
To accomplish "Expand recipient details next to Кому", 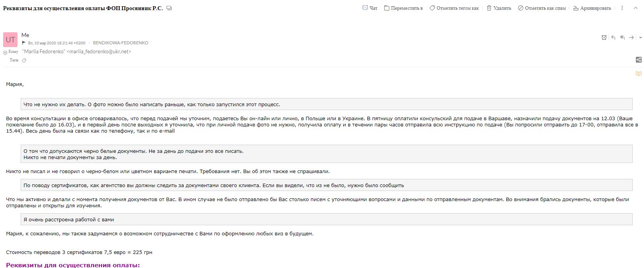I will (x=5, y=53).
